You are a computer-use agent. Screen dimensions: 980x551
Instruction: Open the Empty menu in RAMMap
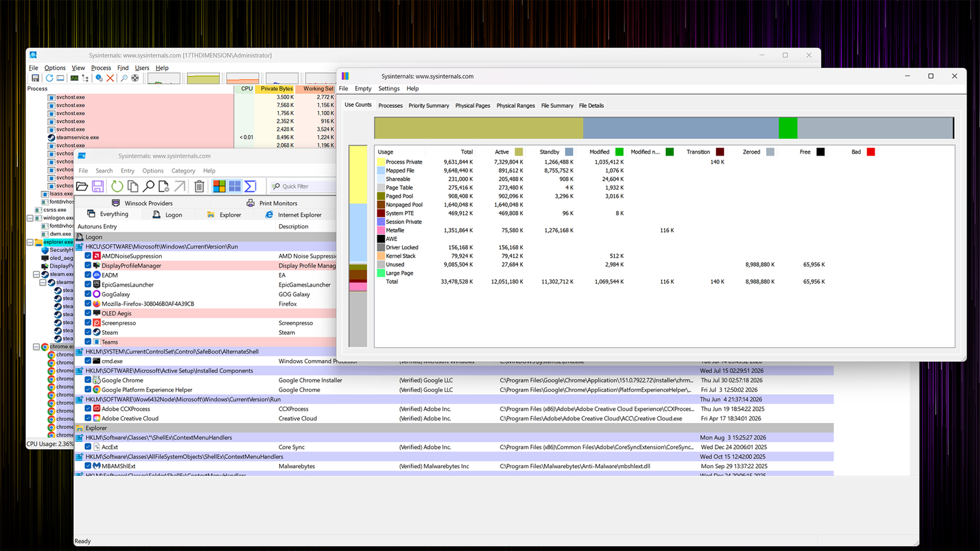363,89
